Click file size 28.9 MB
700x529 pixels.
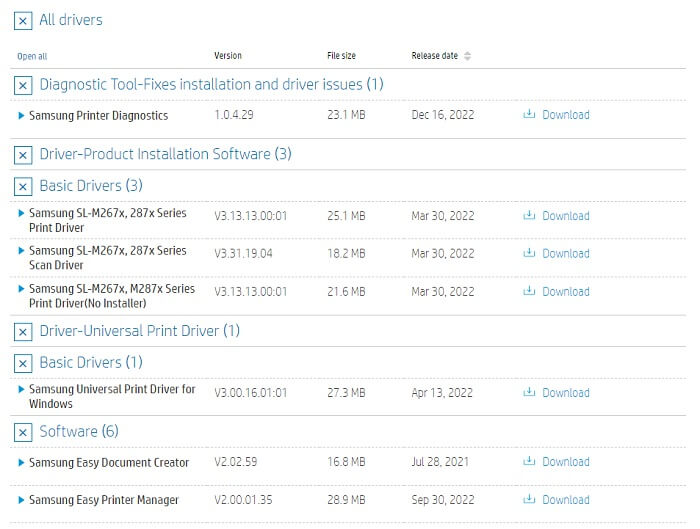(346, 500)
